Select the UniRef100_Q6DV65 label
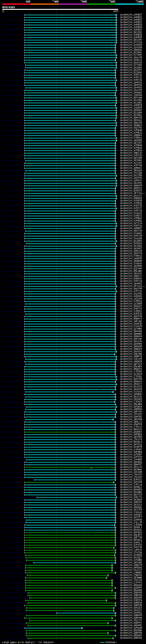 click(x=131, y=598)
